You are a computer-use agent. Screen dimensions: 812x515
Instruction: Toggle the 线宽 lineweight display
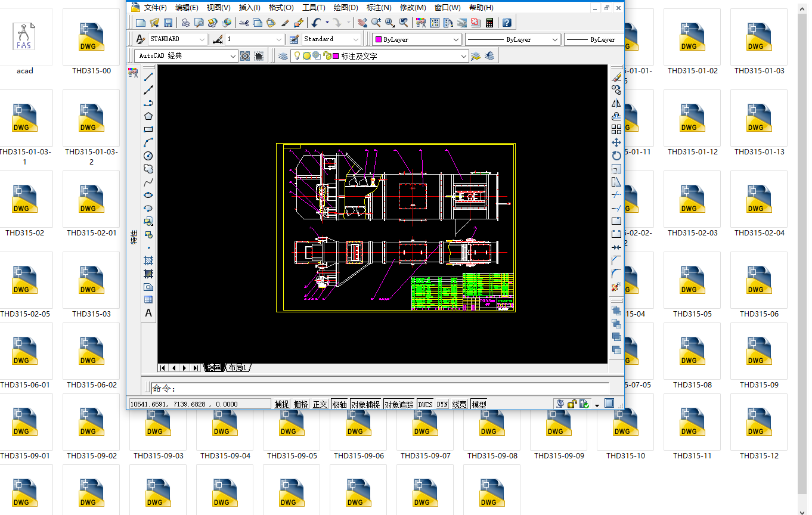459,404
